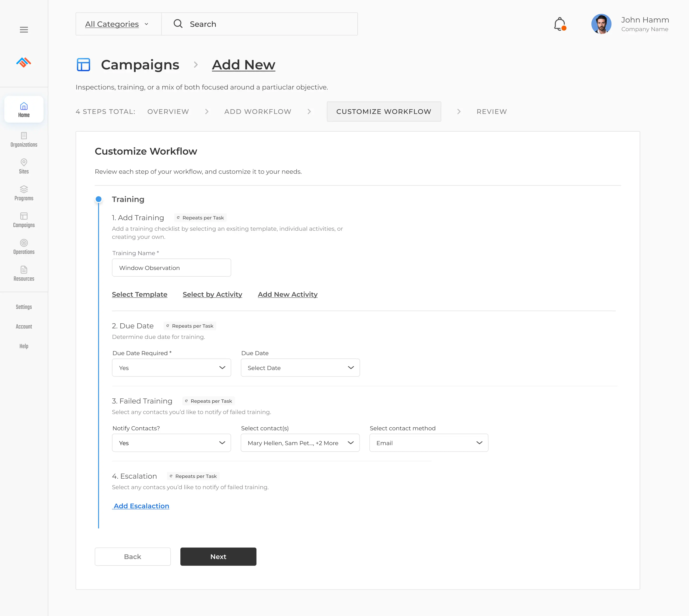Image resolution: width=689 pixels, height=616 pixels.
Task: Click the app logo in sidebar
Action: coord(24,62)
